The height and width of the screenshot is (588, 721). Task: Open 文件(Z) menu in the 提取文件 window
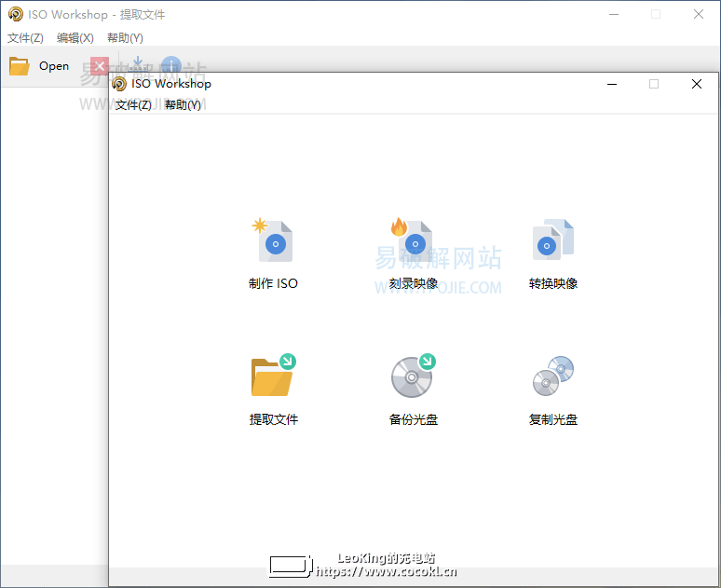(x=25, y=37)
